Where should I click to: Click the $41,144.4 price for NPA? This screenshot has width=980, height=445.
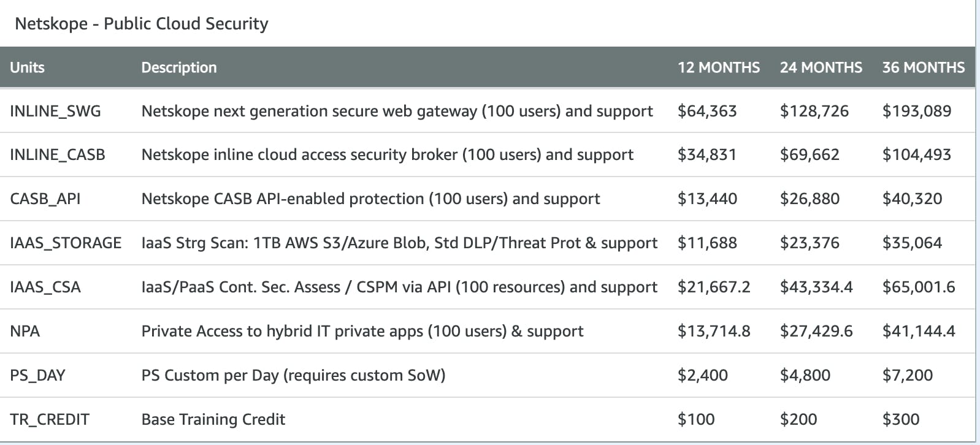(x=919, y=331)
